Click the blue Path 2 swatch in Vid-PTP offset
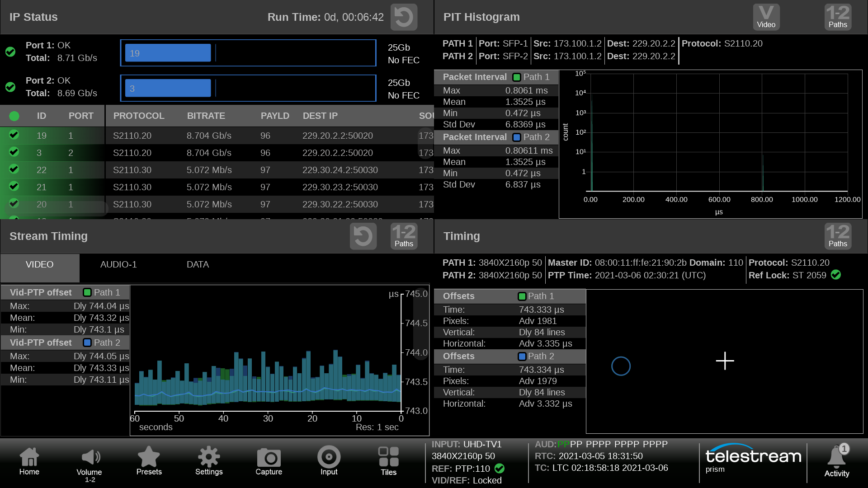The width and height of the screenshot is (868, 488). (x=87, y=343)
